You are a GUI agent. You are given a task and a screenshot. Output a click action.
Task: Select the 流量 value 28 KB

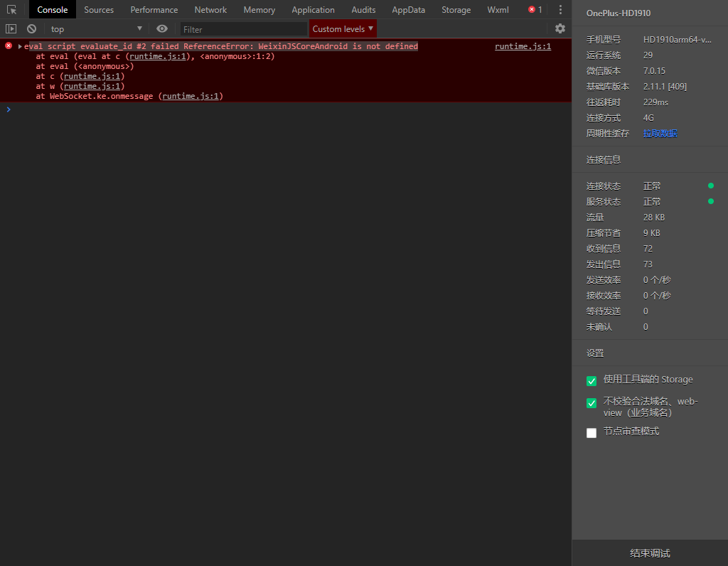654,218
